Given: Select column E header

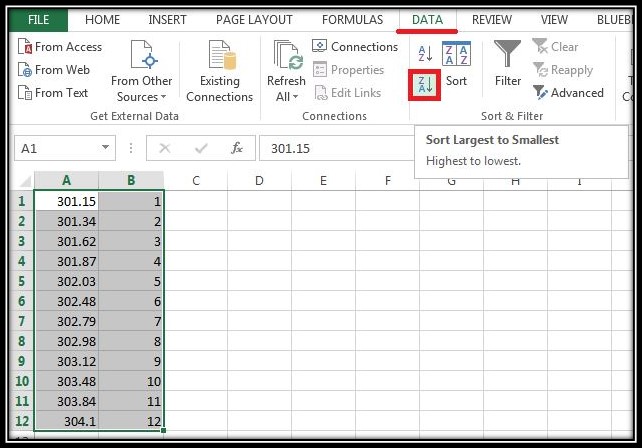Looking at the screenshot, I should pos(323,180).
